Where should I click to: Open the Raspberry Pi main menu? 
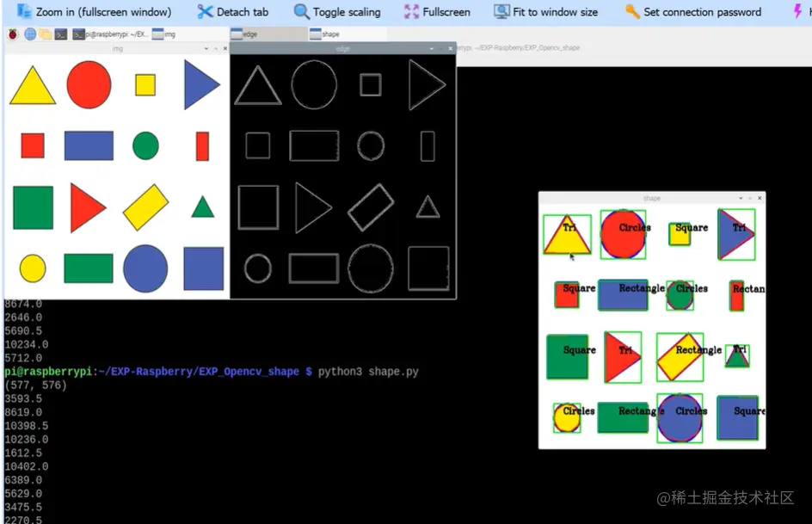(13, 34)
